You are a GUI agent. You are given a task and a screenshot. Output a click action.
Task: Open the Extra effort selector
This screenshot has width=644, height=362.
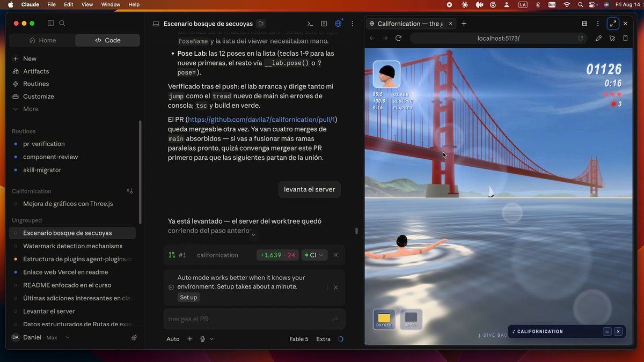click(323, 339)
